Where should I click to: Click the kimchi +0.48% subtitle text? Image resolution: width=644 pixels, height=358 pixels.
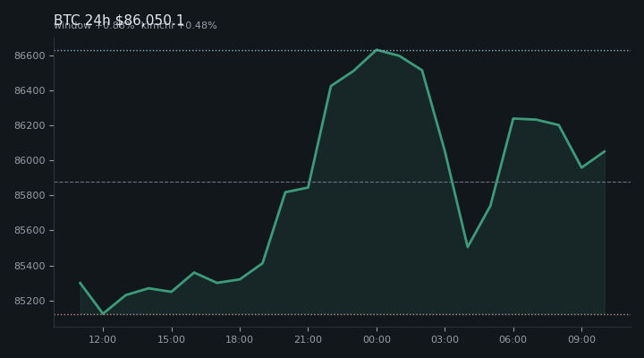pos(179,25)
